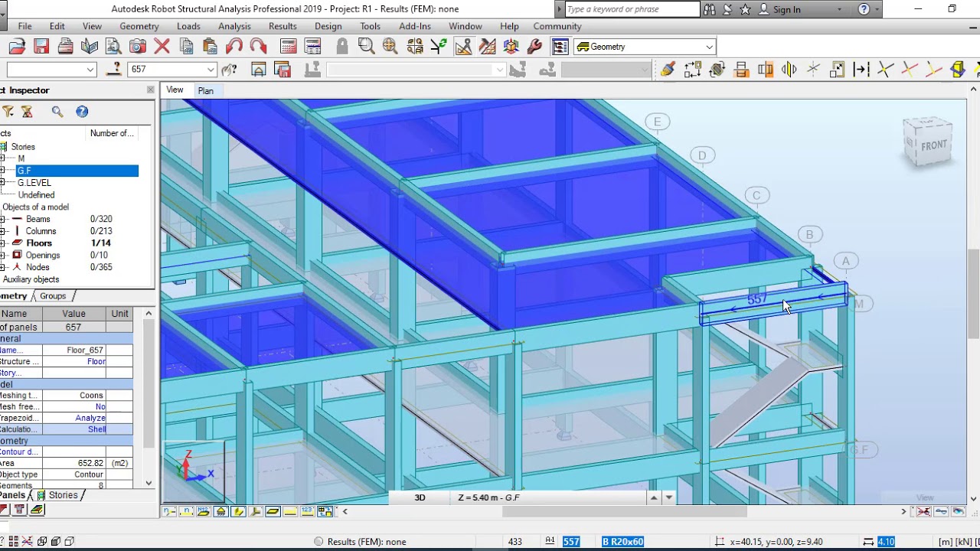The height and width of the screenshot is (551, 980).
Task: Expand the Columns tree node
Action: [x=3, y=231]
